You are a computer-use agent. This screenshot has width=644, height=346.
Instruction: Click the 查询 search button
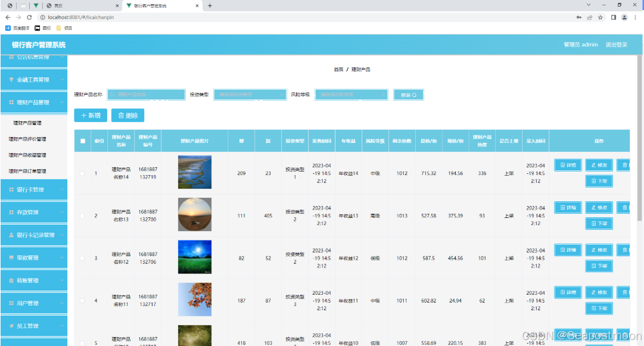(408, 95)
